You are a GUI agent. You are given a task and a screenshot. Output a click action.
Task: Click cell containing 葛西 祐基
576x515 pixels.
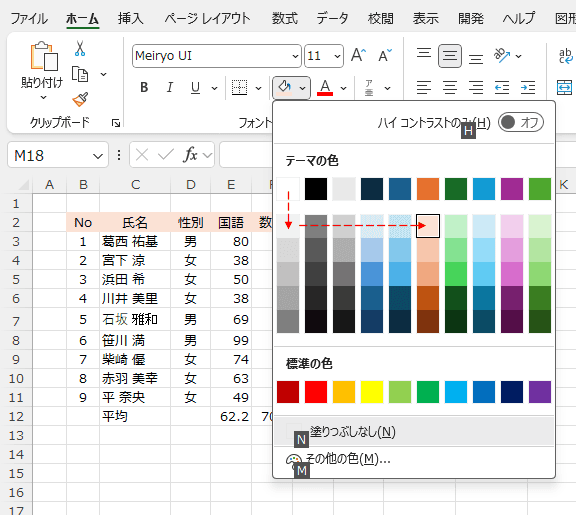pyautogui.click(x=135, y=241)
